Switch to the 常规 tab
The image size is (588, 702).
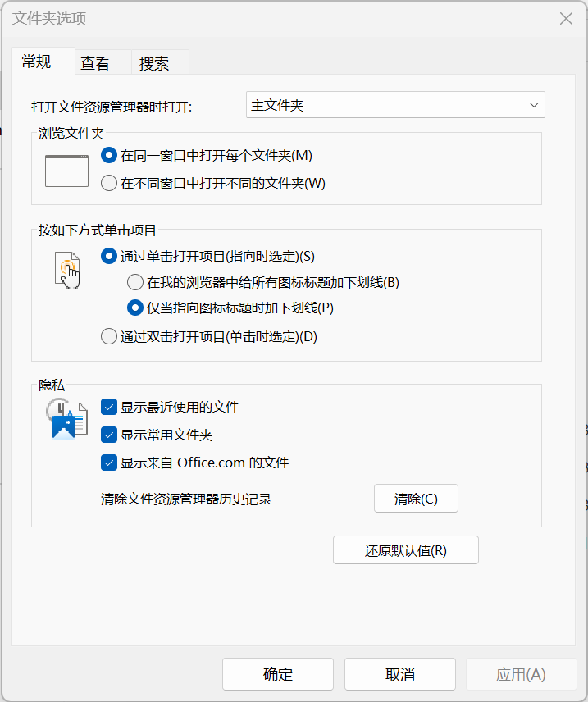click(43, 61)
